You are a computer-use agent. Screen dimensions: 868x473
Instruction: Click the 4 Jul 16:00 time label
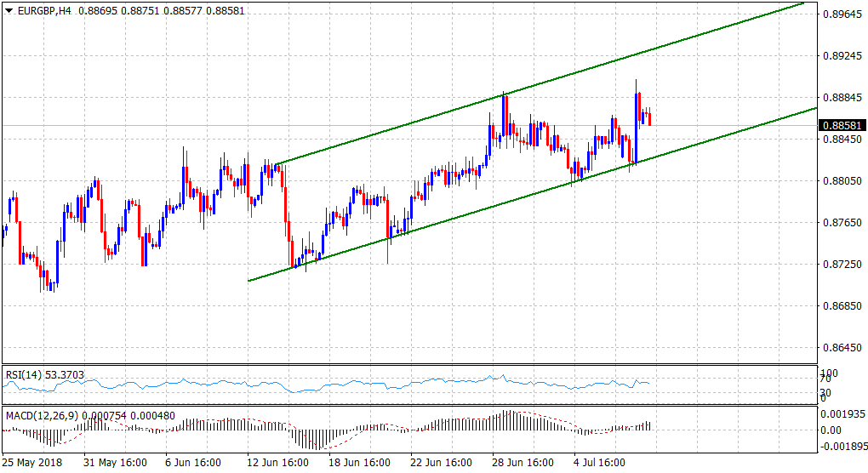pyautogui.click(x=600, y=464)
